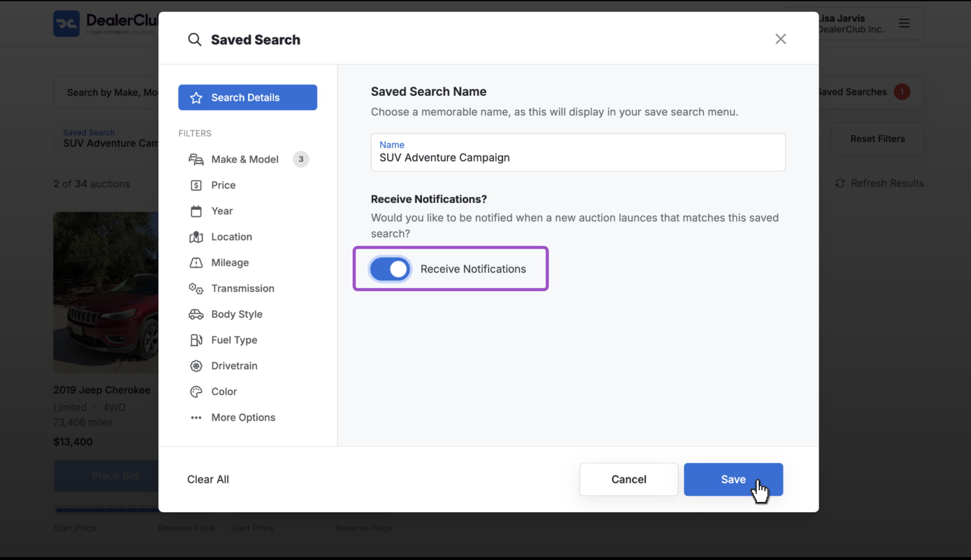Image resolution: width=971 pixels, height=560 pixels.
Task: Click Reset Filters on the background page
Action: coord(878,139)
